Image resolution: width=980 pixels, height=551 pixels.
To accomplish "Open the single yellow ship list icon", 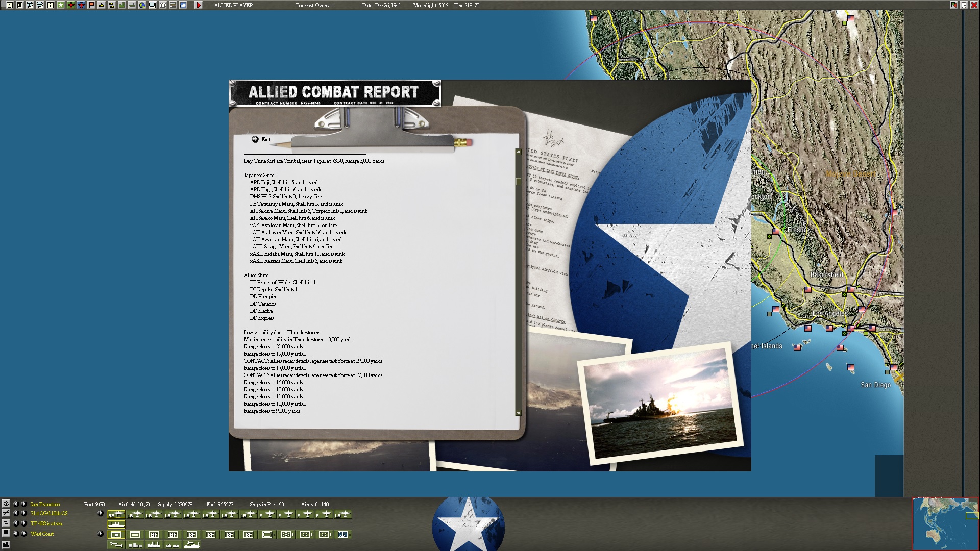I will 101,5.
